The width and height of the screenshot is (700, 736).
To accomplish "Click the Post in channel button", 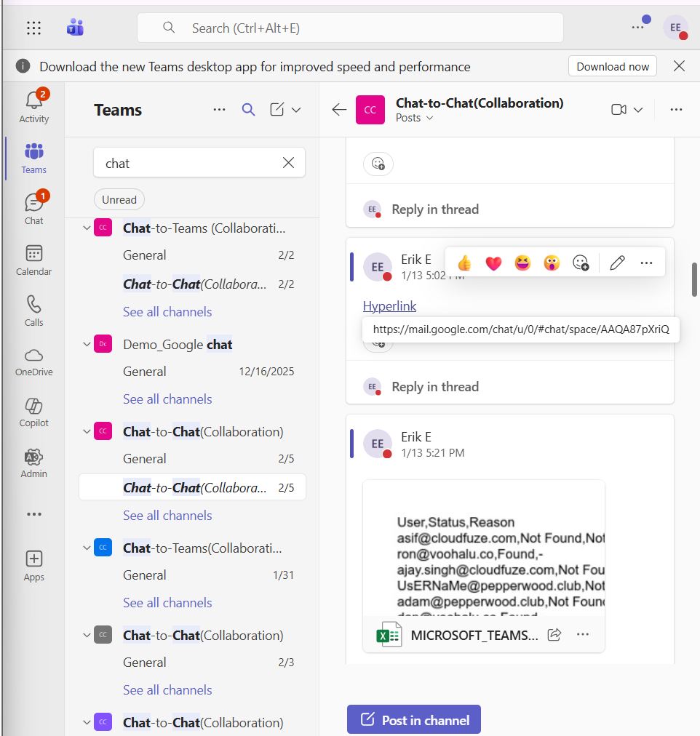I will (413, 719).
